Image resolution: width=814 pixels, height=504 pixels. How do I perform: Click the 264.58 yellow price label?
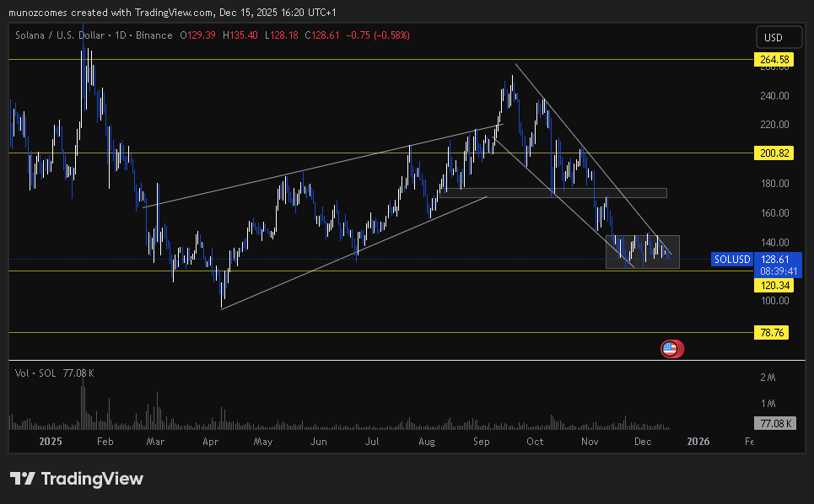[x=774, y=60]
